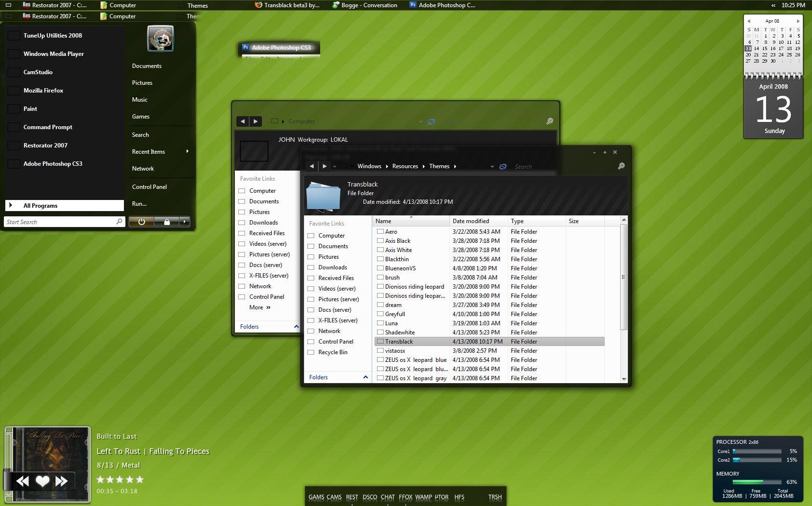Viewport: 812px width, 506px height.
Task: Expand All Programs in Start menu
Action: 65,206
